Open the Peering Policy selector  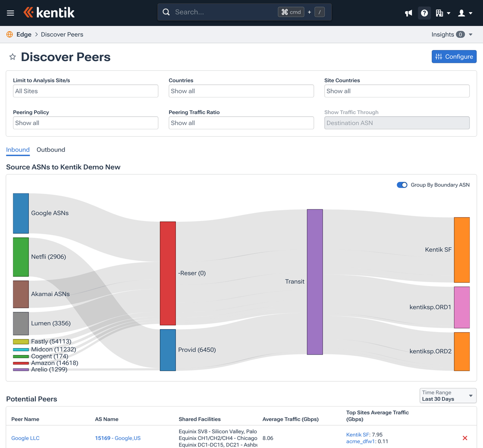[85, 123]
